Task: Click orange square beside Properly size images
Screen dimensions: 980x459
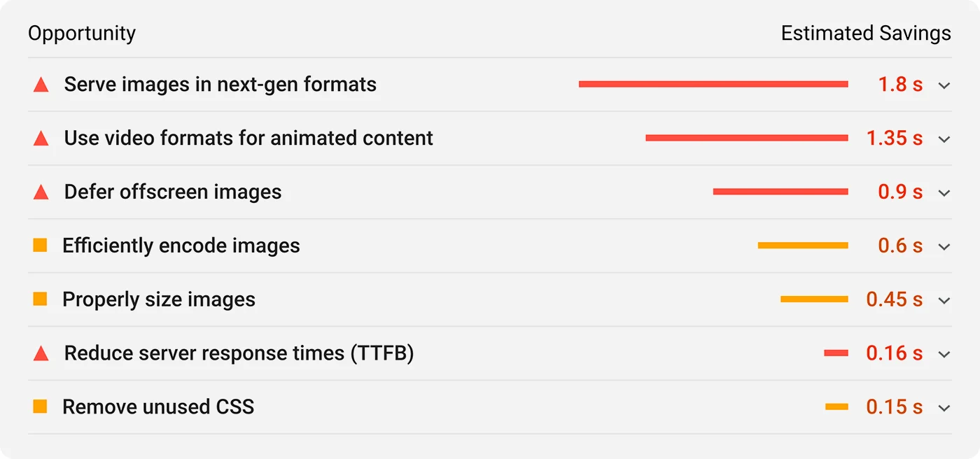Action: point(40,299)
